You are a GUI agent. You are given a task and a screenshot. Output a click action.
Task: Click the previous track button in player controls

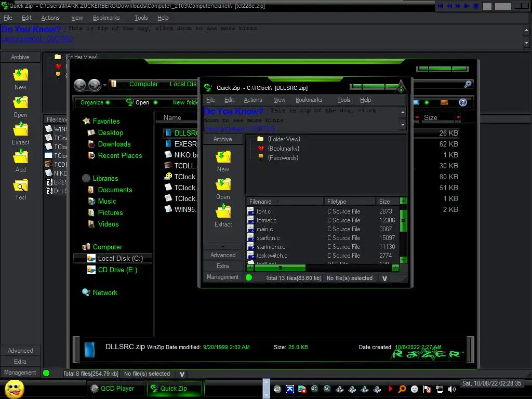coord(441,6)
